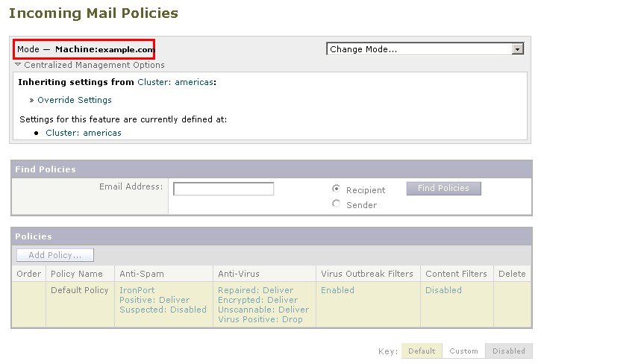Collapse Centralized Management Options triangle

(x=18, y=65)
